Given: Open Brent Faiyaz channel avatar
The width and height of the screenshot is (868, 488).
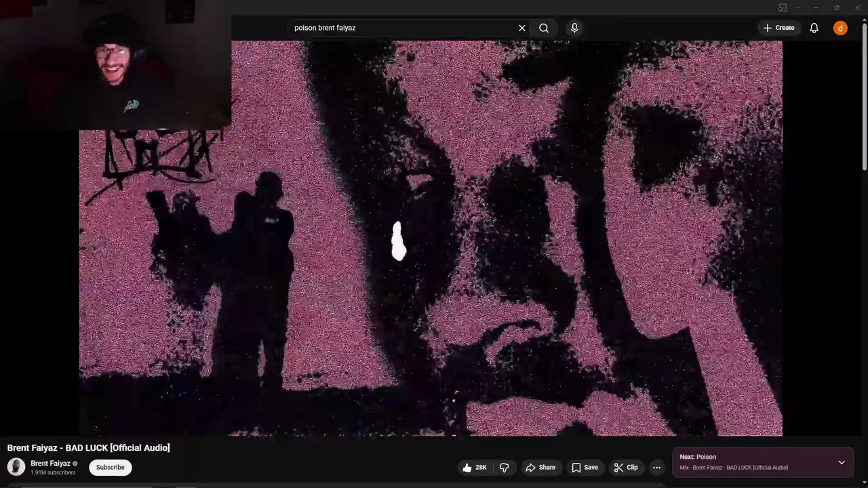Looking at the screenshot, I should (16, 466).
